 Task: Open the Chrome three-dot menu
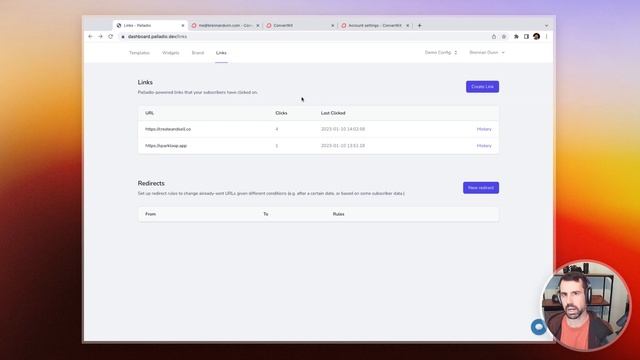pos(547,37)
